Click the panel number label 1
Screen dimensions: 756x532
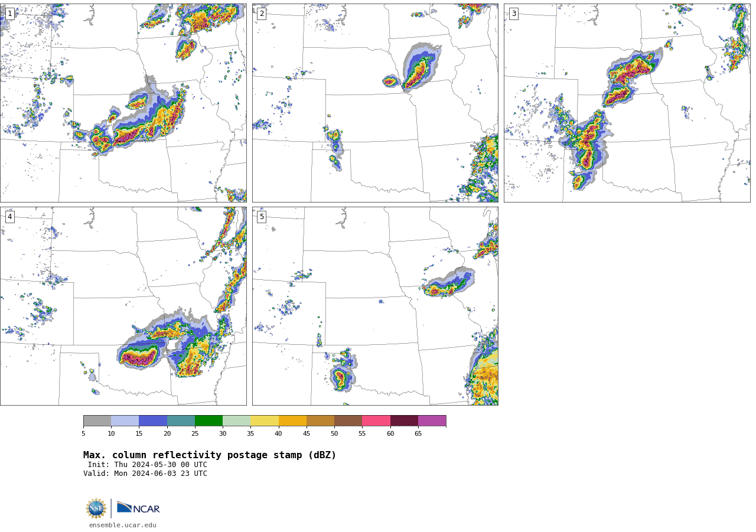(x=9, y=14)
